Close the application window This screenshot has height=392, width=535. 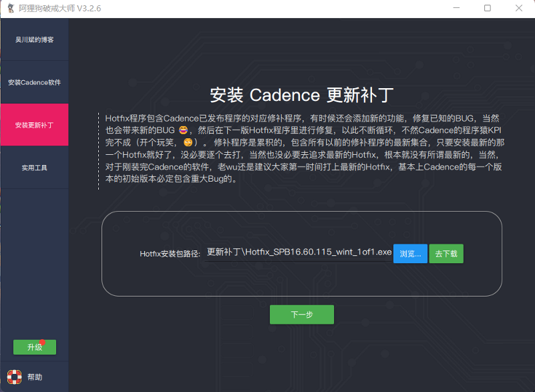coord(518,8)
